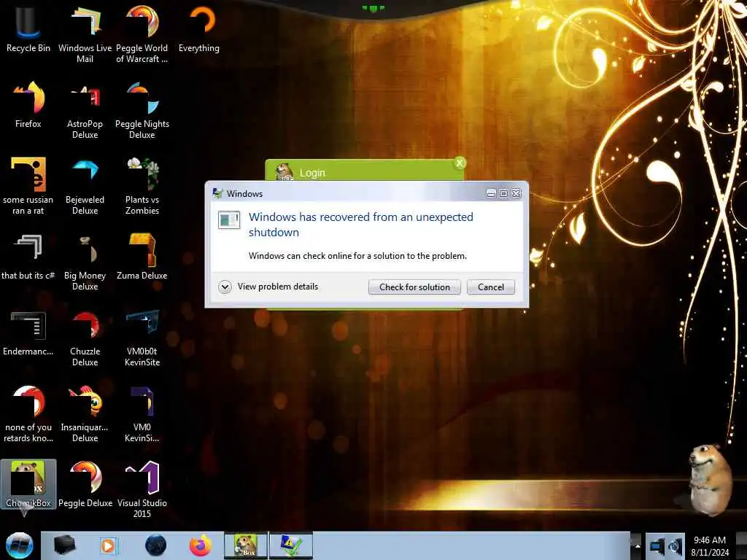
Task: Open the Recycle Bin desktop icon
Action: pos(28,28)
